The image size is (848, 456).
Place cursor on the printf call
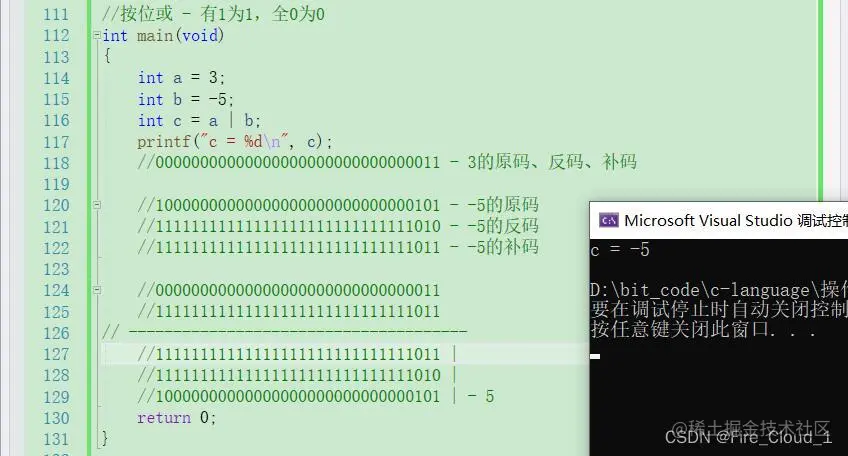tap(234, 142)
